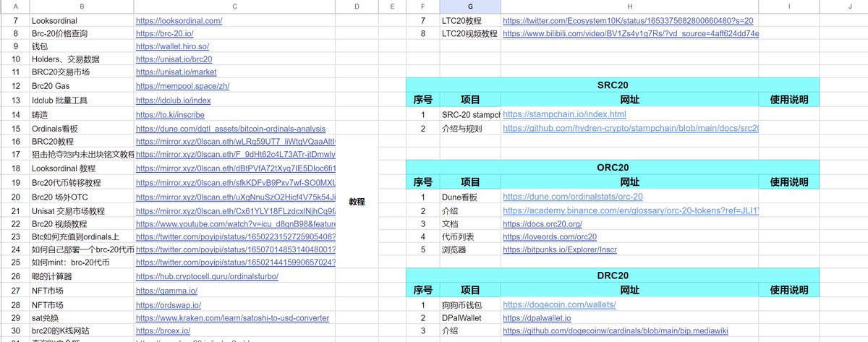This screenshot has height=342, width=868.
Task: Open the unisat.io/market link
Action: point(176,72)
